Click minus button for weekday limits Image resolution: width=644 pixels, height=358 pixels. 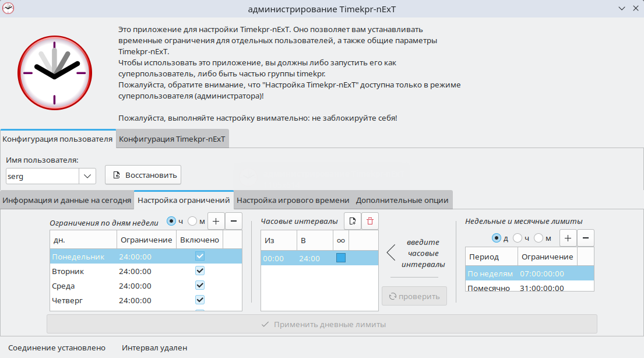click(x=234, y=221)
